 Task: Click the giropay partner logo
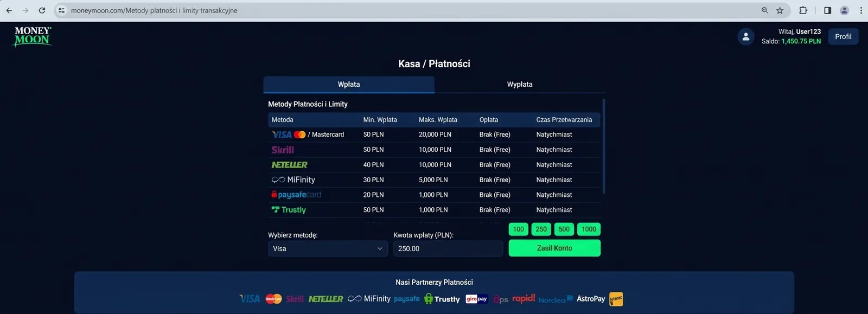coord(477,299)
